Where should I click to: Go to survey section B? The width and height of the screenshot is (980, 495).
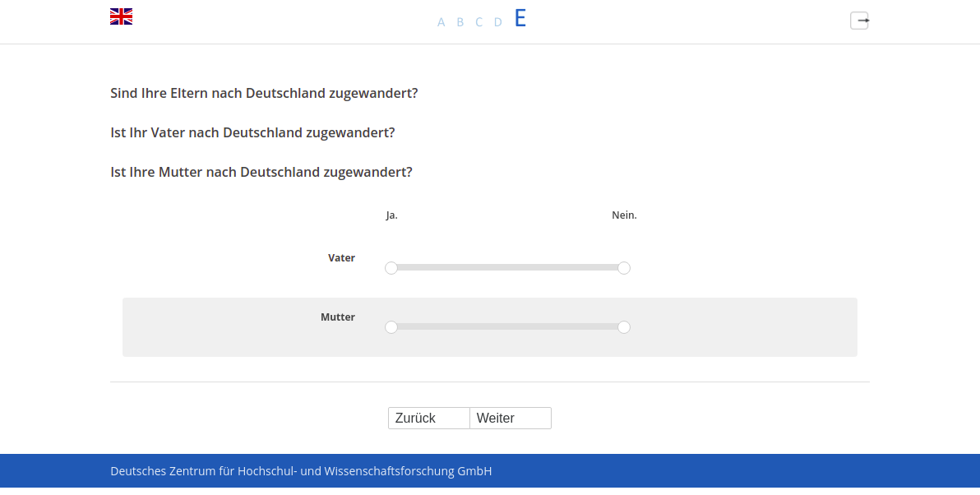[x=460, y=22]
